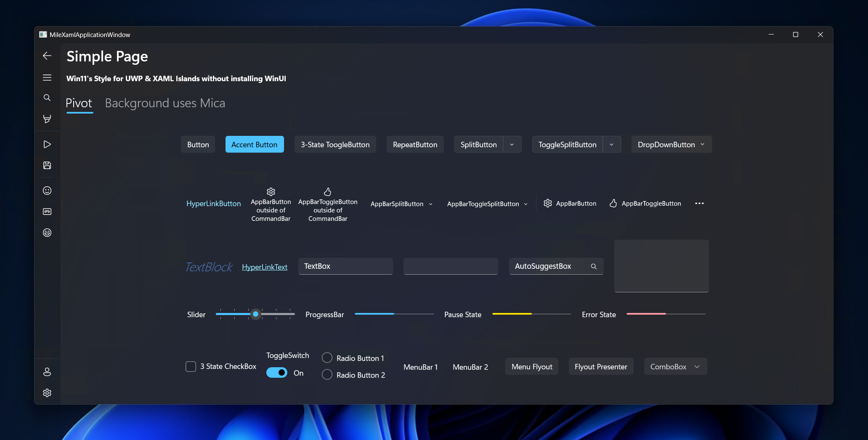Expand AppBarToggleSplitButton chevron

click(526, 204)
